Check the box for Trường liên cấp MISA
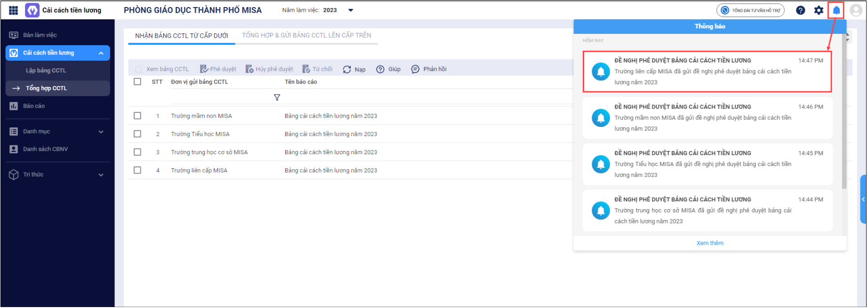The height and width of the screenshot is (308, 868). coord(137,170)
